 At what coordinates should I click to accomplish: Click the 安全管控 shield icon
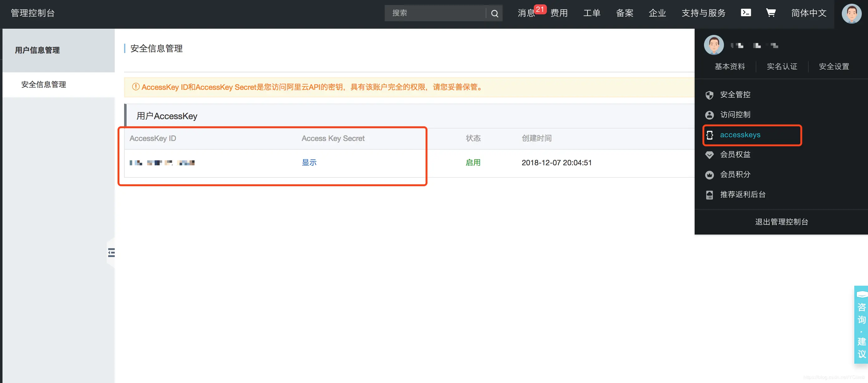710,95
